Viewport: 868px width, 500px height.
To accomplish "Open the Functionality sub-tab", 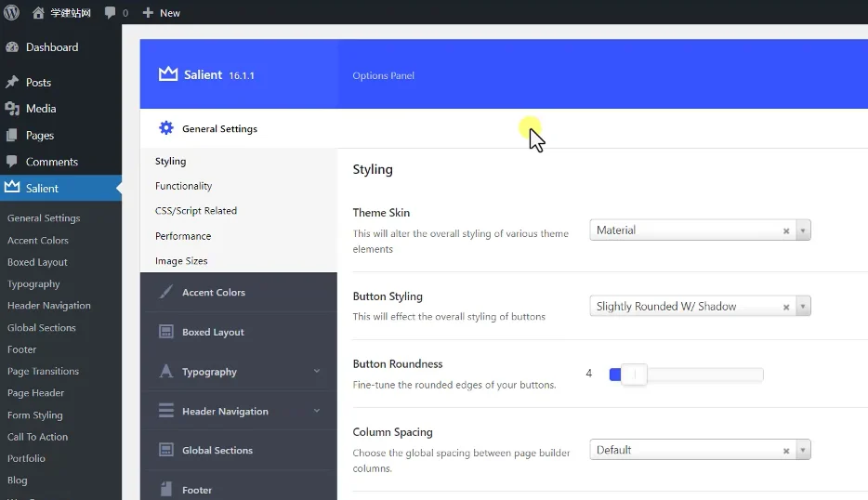I will [x=183, y=186].
